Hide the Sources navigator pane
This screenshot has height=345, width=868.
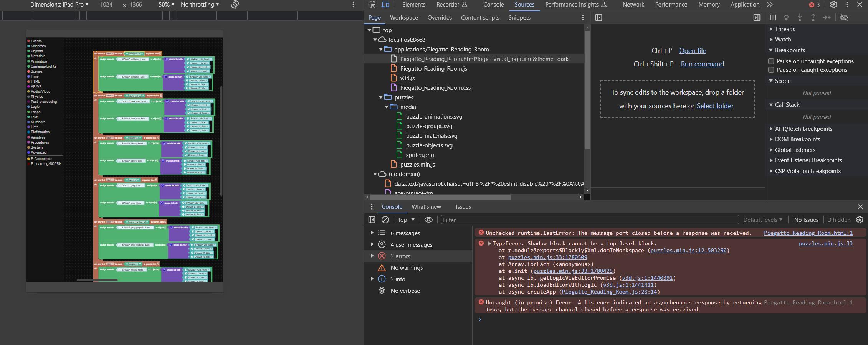pos(599,18)
